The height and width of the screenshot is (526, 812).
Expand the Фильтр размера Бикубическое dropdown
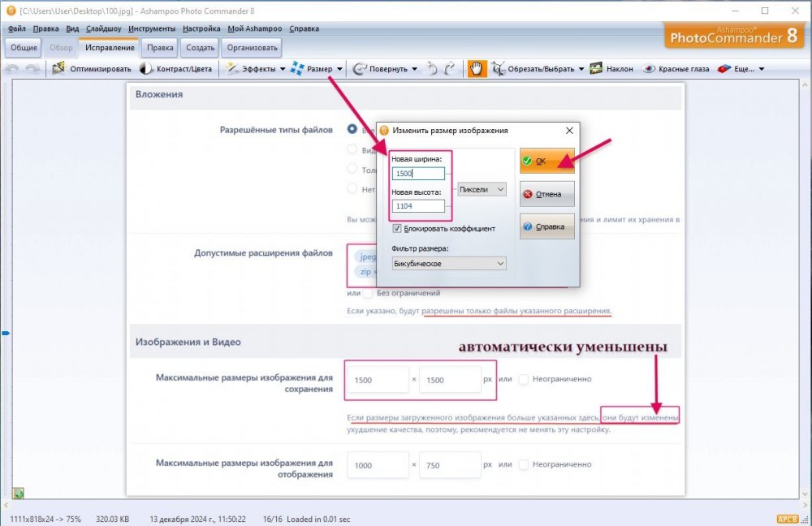click(x=448, y=264)
